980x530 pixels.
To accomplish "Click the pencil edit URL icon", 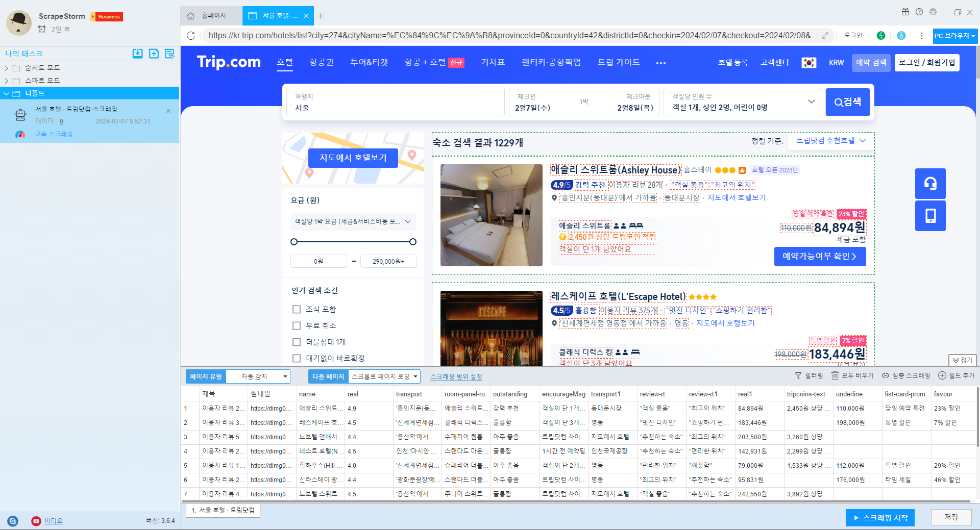I will [825, 36].
